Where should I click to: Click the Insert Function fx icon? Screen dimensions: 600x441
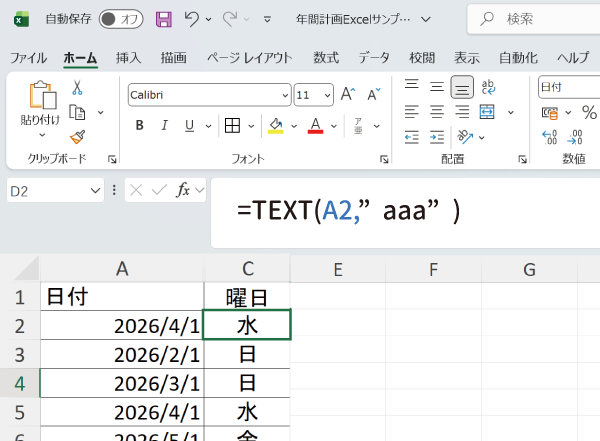pos(183,190)
